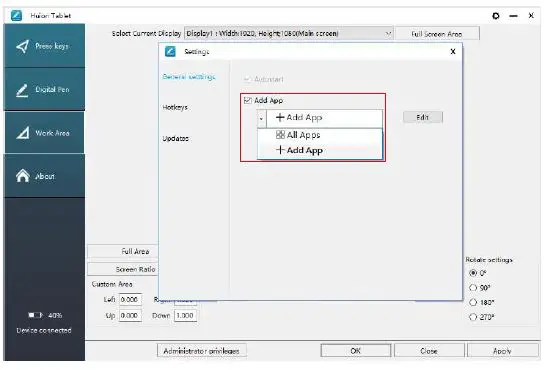Click the Administrator privileges button

(201, 351)
